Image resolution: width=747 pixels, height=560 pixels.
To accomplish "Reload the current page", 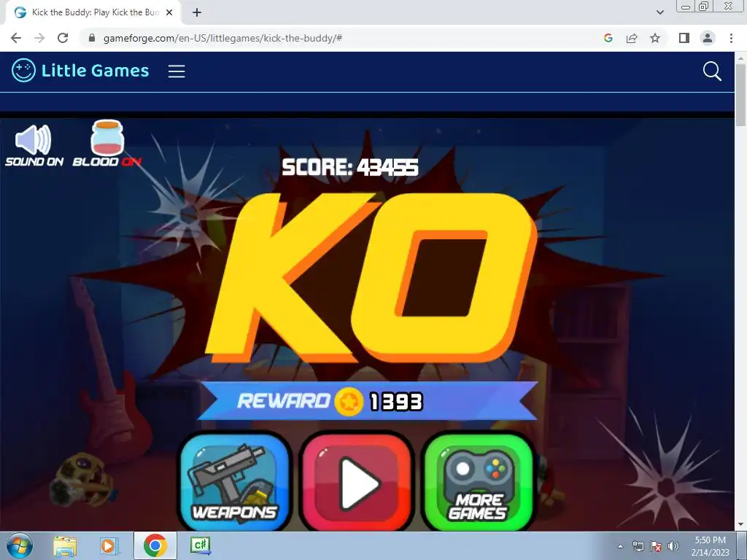I will 63,38.
